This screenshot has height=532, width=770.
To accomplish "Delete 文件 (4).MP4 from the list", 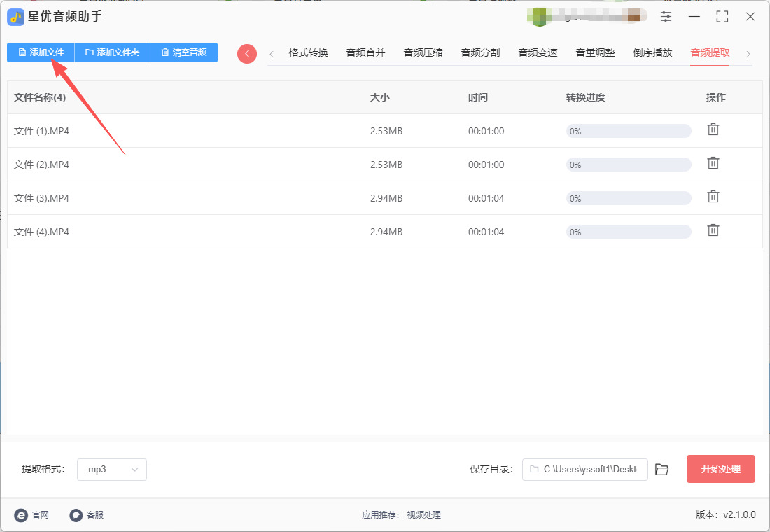I will [x=713, y=230].
